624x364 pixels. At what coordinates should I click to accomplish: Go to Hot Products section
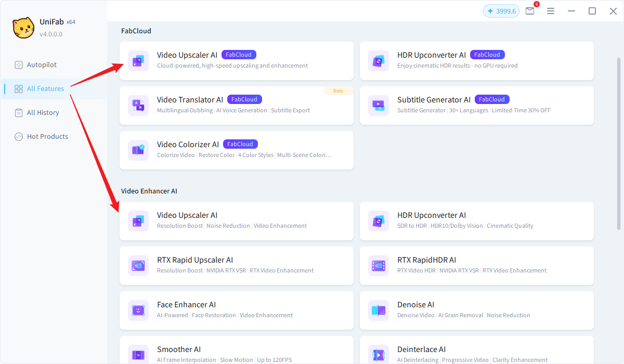click(x=47, y=137)
